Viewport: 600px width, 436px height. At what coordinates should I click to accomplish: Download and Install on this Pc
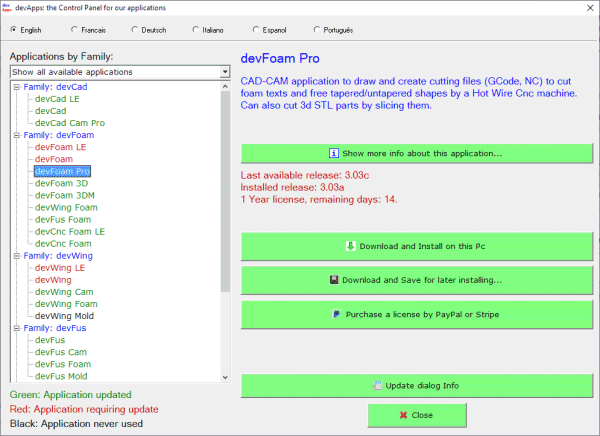pos(417,246)
